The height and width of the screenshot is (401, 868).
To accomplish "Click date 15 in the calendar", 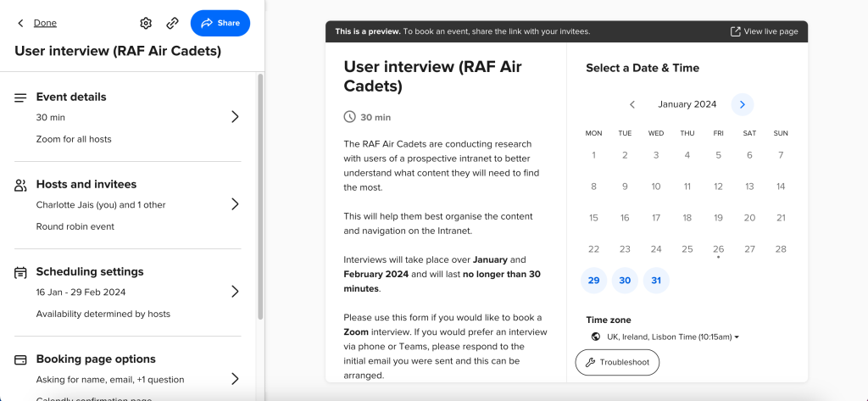I will point(593,218).
